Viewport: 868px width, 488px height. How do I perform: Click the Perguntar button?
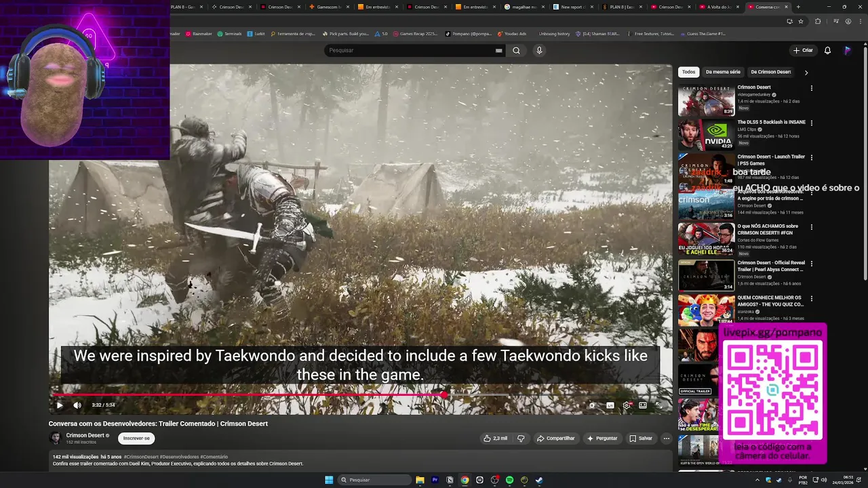[x=602, y=439]
